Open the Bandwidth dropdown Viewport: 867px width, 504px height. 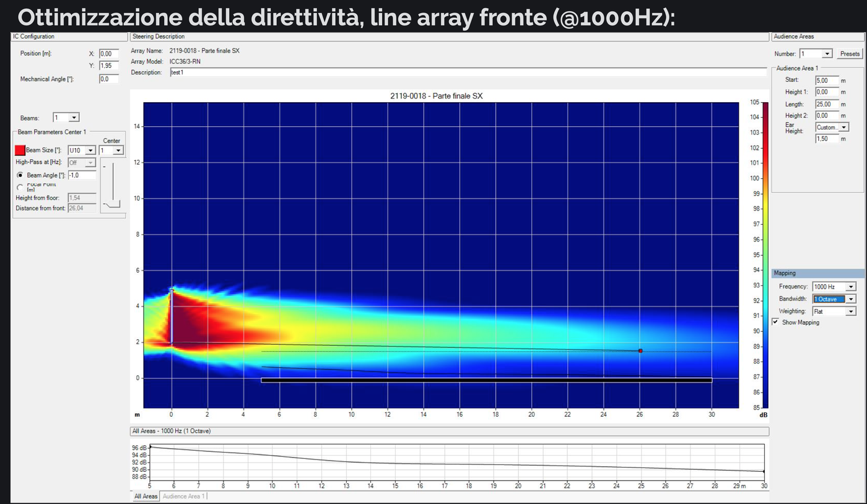tap(850, 299)
